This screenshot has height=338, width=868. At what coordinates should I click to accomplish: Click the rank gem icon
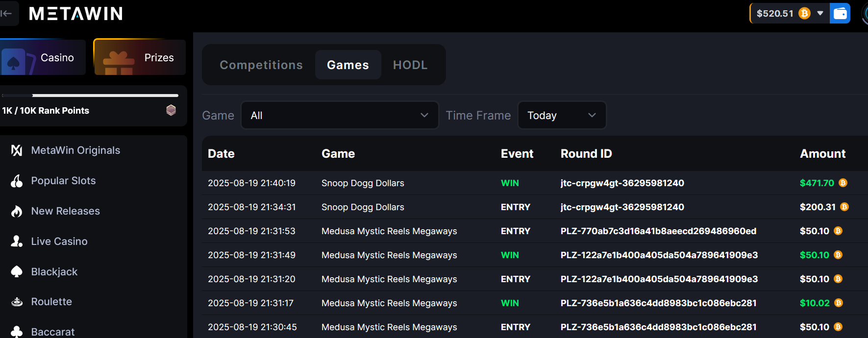171,110
